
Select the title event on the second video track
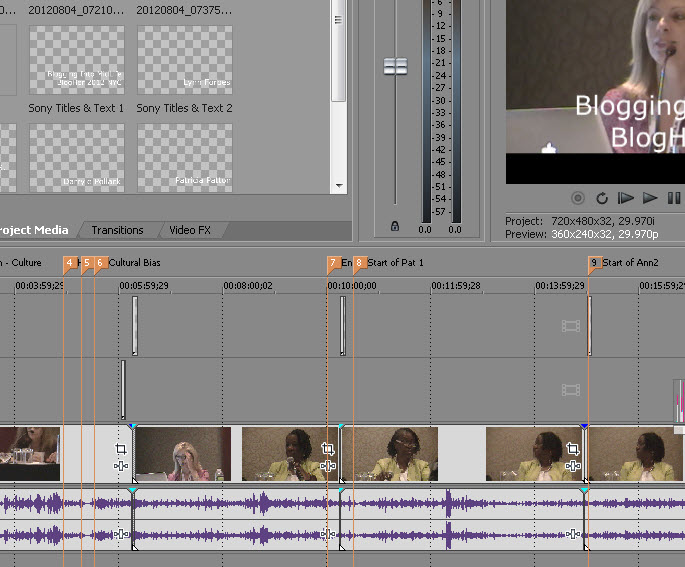tap(123, 390)
